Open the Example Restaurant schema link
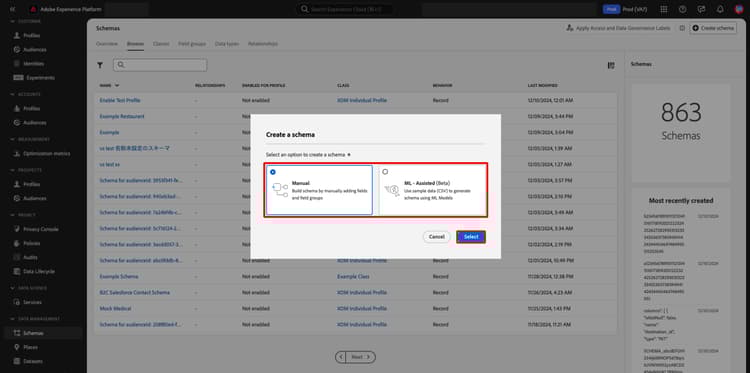 [x=122, y=116]
